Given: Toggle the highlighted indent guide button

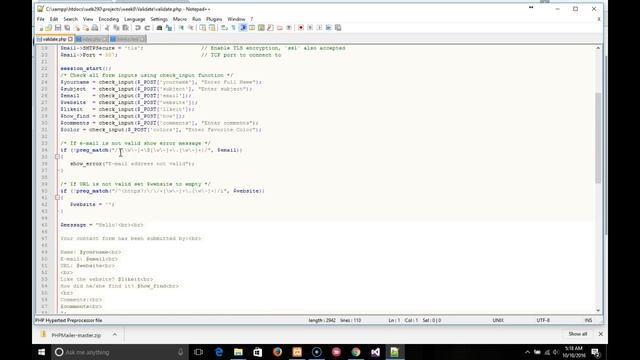Looking at the screenshot, I should pos(243,28).
